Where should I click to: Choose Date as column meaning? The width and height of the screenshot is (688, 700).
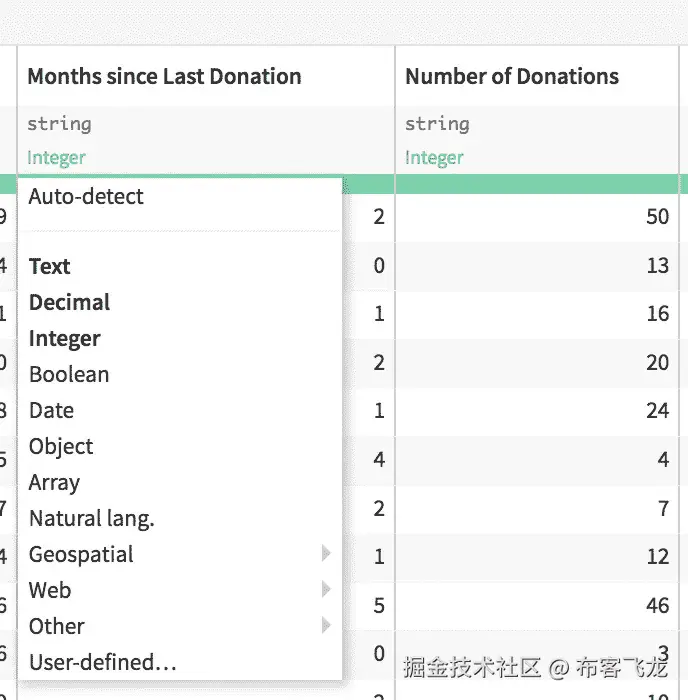click(52, 411)
